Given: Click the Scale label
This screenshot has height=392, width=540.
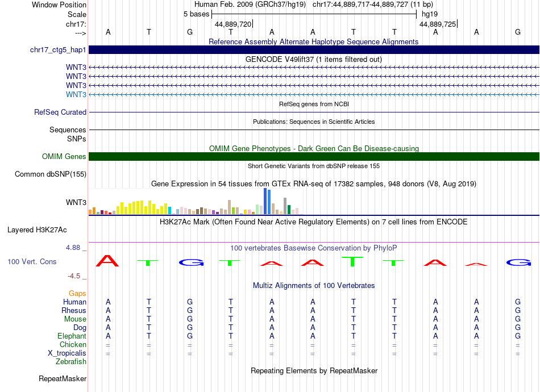Looking at the screenshot, I should point(77,14).
